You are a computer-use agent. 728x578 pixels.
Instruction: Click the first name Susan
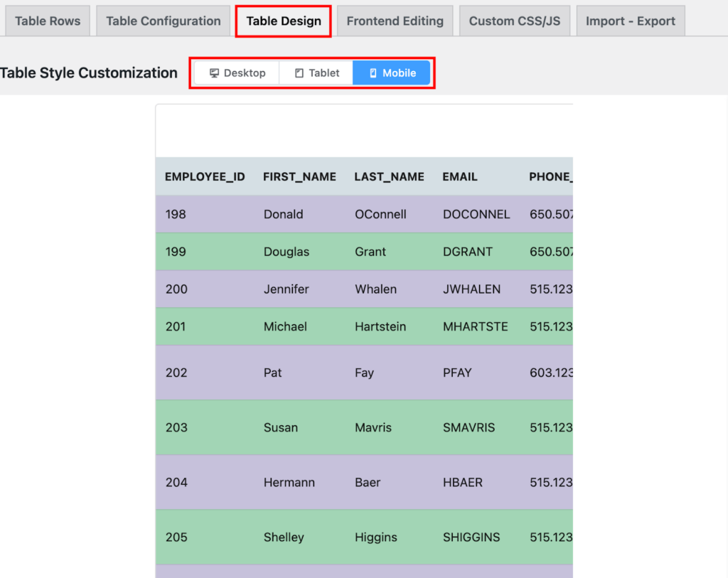click(x=280, y=427)
